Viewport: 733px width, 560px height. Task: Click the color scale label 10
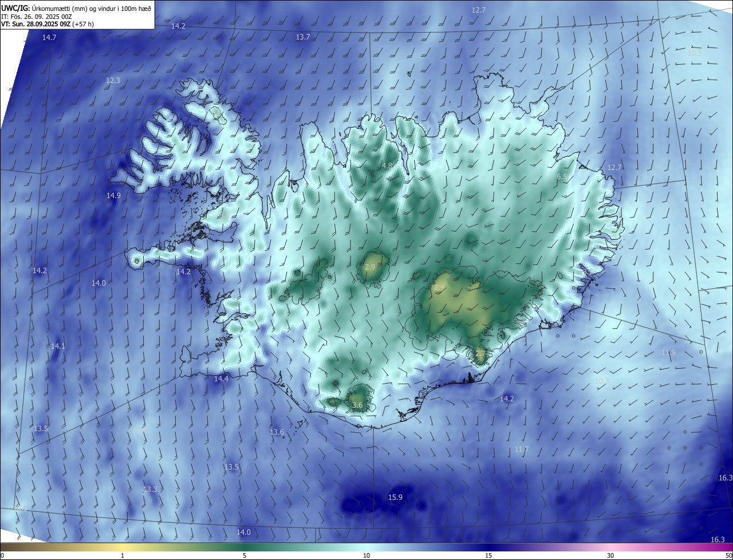point(366,556)
